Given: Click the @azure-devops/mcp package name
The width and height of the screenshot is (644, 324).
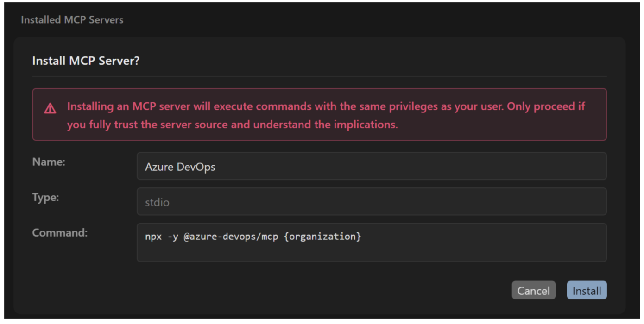Looking at the screenshot, I should click(234, 237).
